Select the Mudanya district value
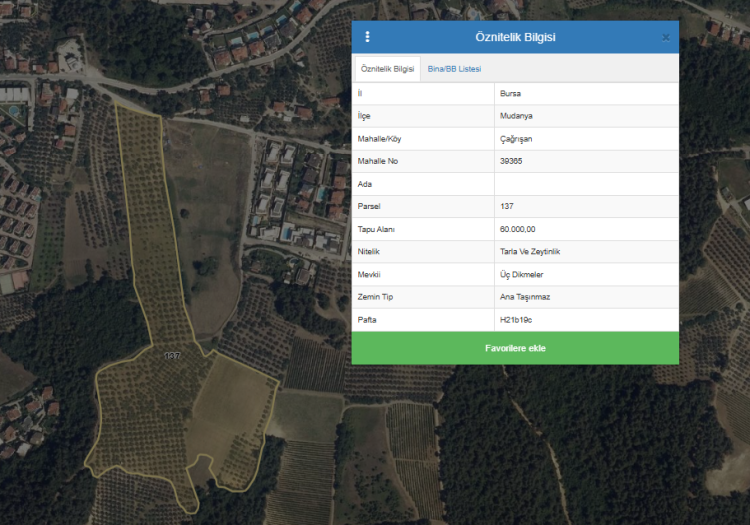Screen dimensions: 750x525 (516, 116)
